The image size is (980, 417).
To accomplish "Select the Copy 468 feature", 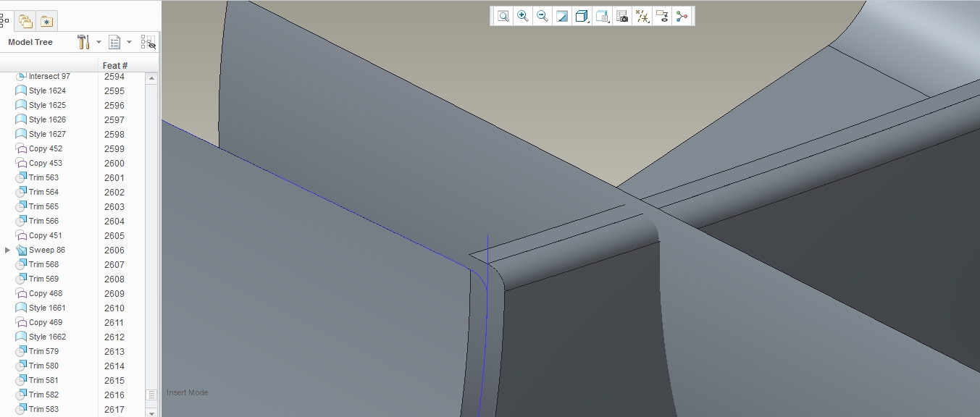I will click(x=46, y=293).
